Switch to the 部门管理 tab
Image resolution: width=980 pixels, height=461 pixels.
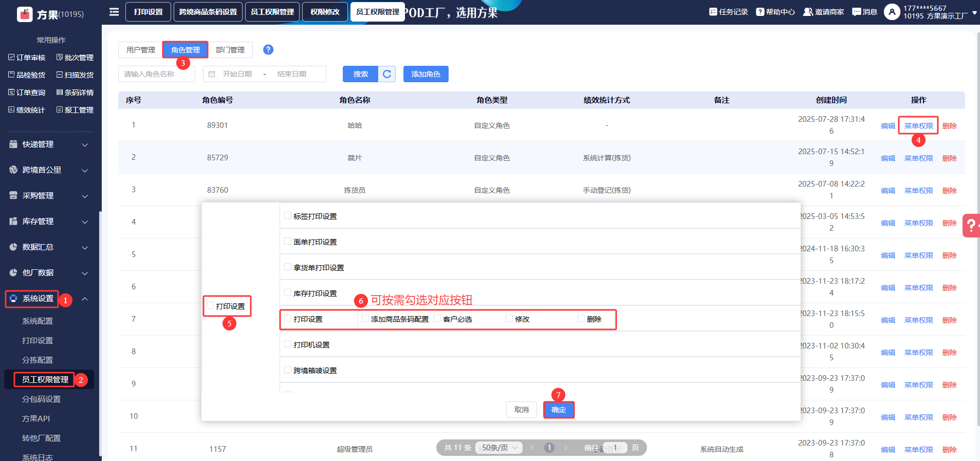[230, 50]
